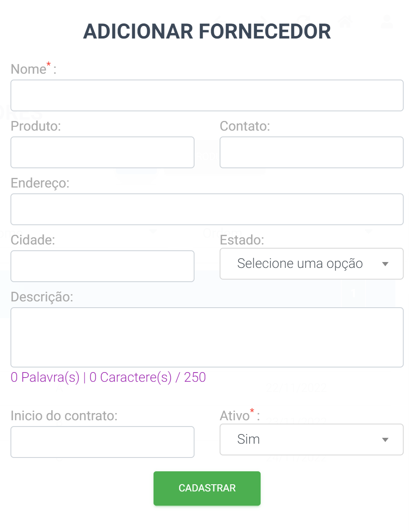Click the Descrição label

[x=42, y=297]
